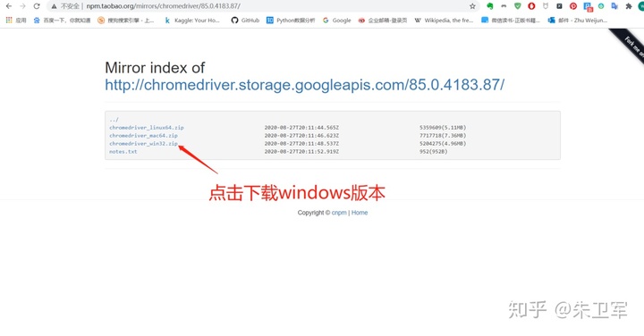The image size is (644, 336).
Task: Select timestamp 2020-08-27T20:11:52.919Z
Action: 301,151
